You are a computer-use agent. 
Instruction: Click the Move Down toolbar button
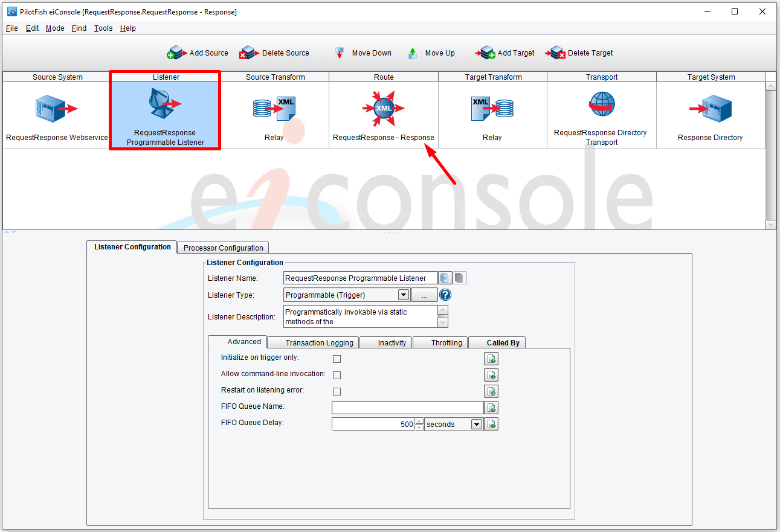(363, 53)
